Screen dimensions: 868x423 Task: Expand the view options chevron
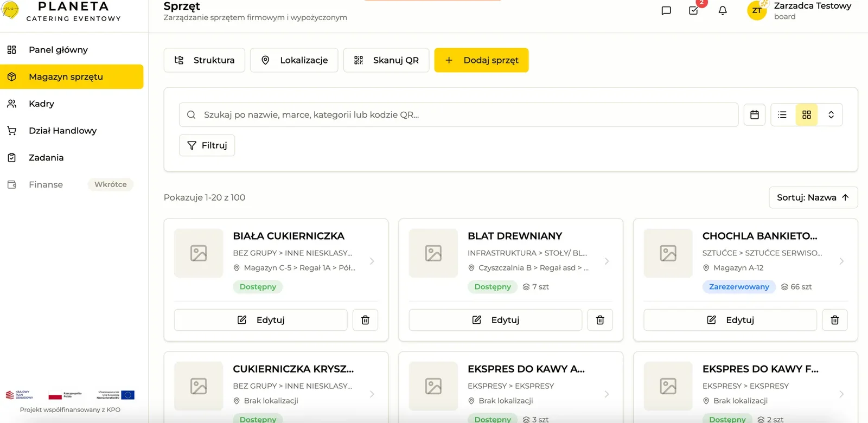831,115
